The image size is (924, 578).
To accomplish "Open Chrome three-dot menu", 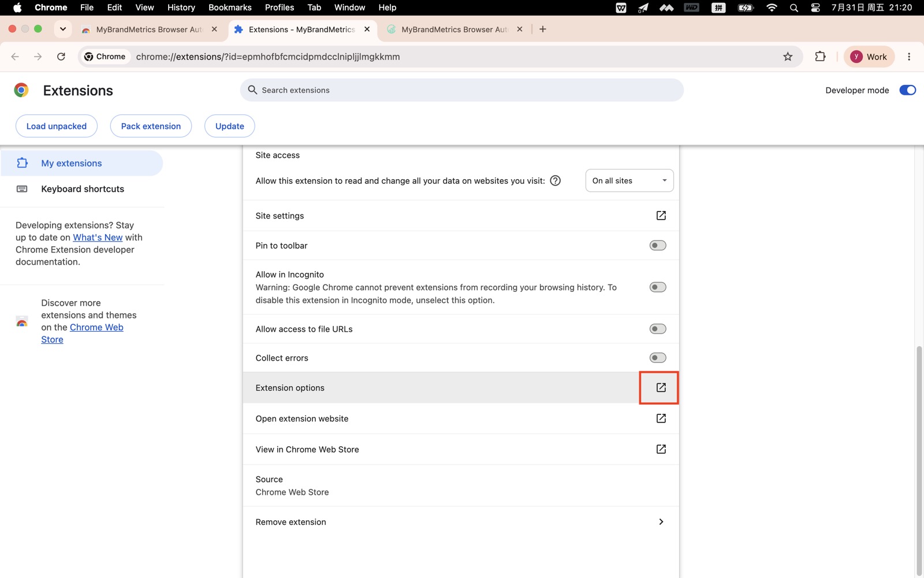I will pos(909,57).
